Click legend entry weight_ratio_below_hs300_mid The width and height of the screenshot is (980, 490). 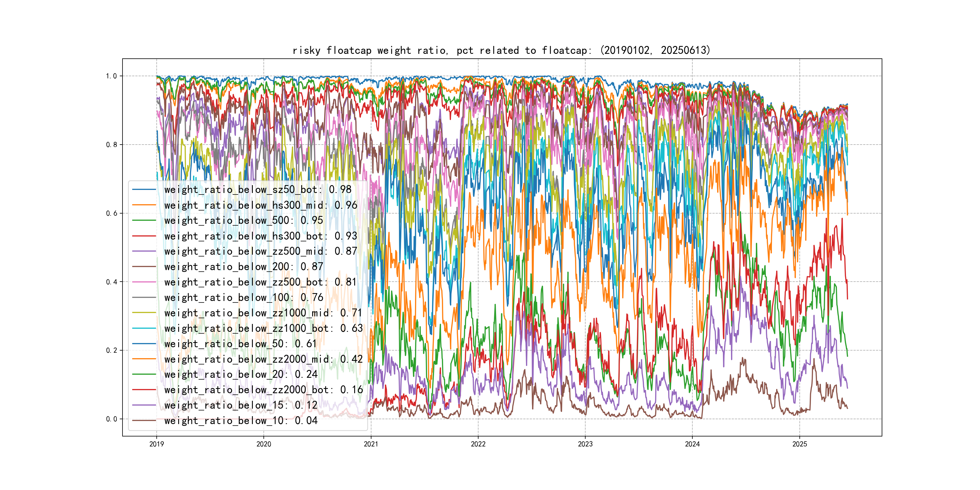pos(261,205)
